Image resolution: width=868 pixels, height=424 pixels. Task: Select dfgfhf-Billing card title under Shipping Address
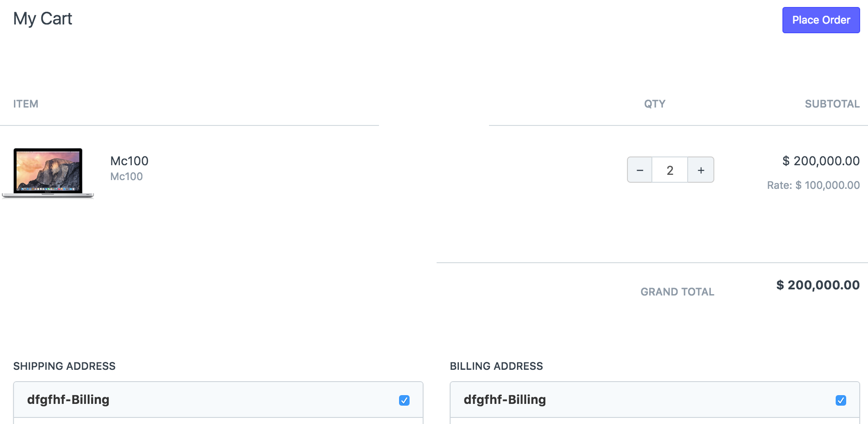click(x=68, y=400)
